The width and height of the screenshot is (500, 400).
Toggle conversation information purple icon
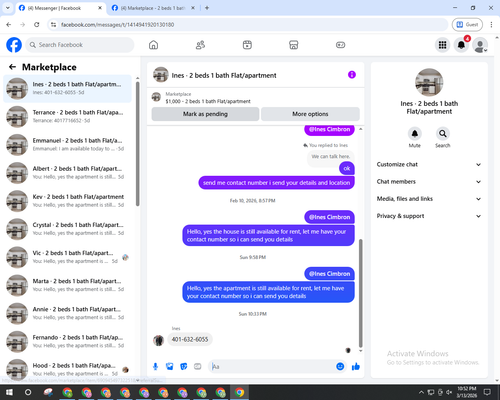pos(352,75)
